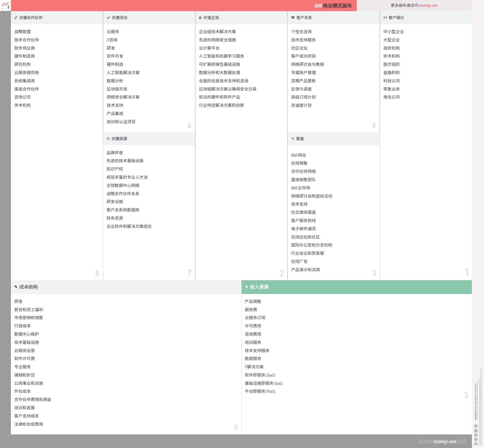Select 战略联盟 in key partners
The width and height of the screenshot is (484, 448).
[22, 32]
